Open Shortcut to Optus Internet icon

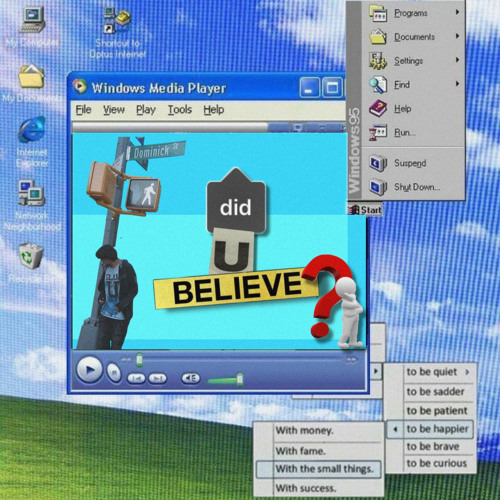[x=117, y=21]
